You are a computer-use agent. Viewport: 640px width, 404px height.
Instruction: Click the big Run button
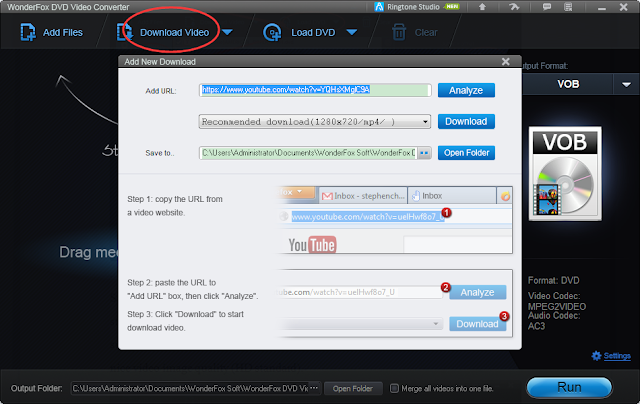[x=569, y=387]
